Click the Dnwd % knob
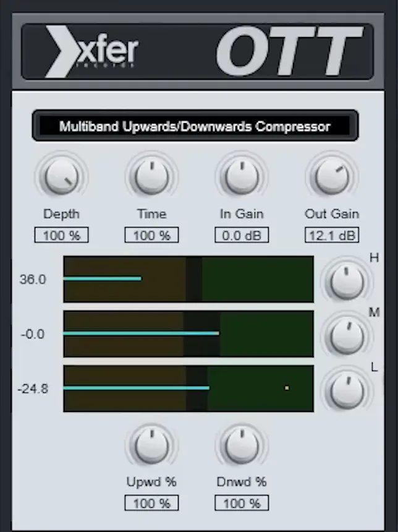Viewport: 398px width, 532px height. coord(242,445)
